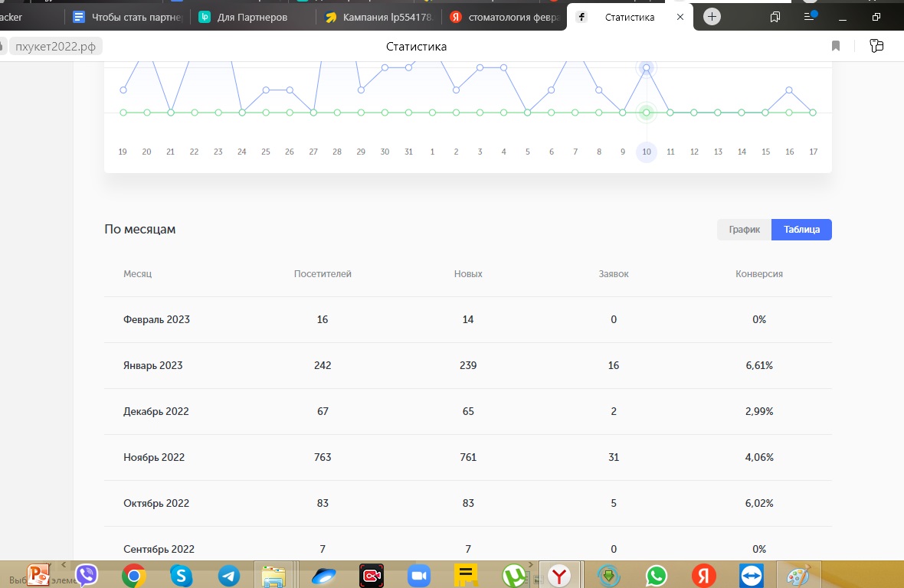This screenshot has height=588, width=904.
Task: Open the стоматология Yandex search tab
Action: (503, 17)
